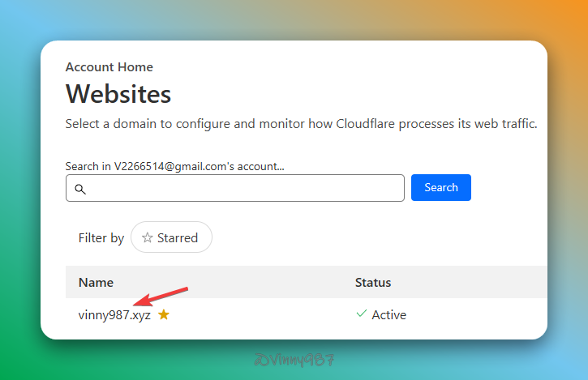Focus the website search text box
Image resolution: width=588 pixels, height=380 pixels.
click(243, 188)
